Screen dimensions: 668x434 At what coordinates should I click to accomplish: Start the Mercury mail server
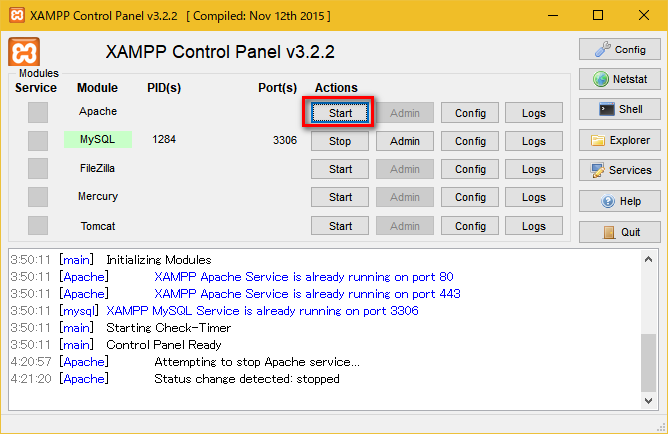click(x=340, y=197)
